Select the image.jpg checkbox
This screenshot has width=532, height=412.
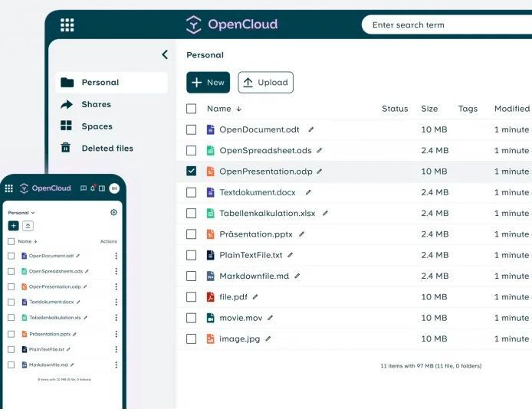[192, 338]
